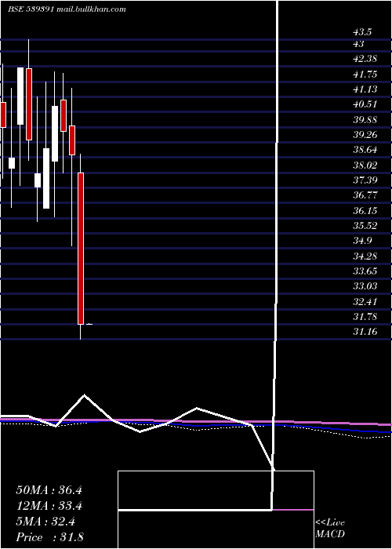This screenshot has height=549, width=392.
Task: Click the 37.39 price axis label
Action: tap(365, 180)
